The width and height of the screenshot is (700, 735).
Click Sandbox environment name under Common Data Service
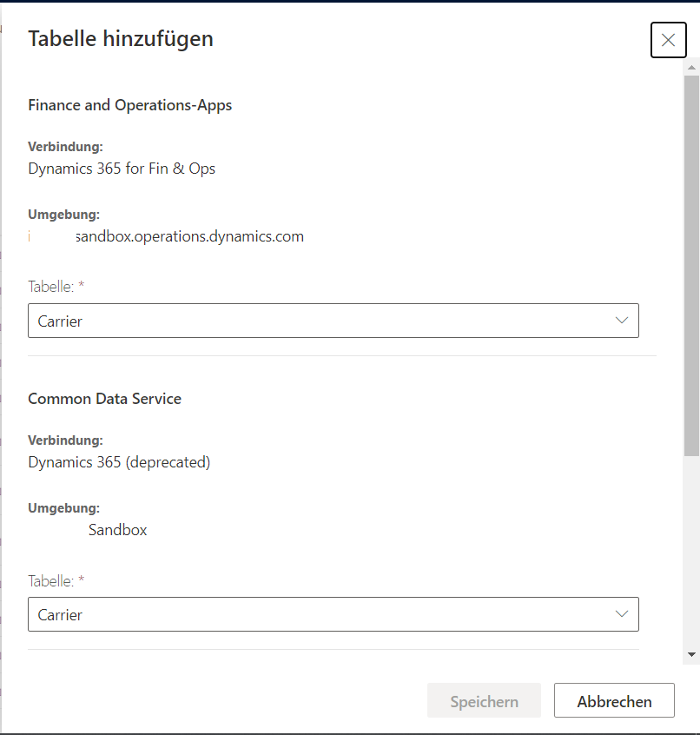[x=117, y=530]
